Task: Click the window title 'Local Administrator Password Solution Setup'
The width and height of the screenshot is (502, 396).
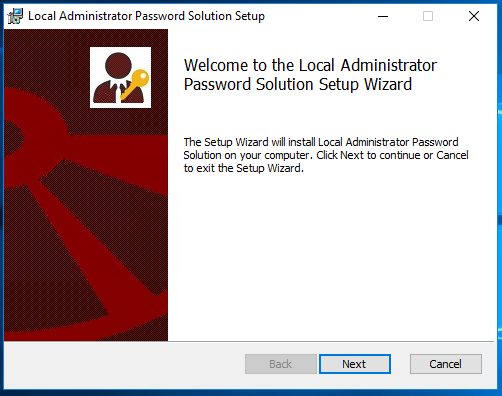Action: [x=146, y=16]
